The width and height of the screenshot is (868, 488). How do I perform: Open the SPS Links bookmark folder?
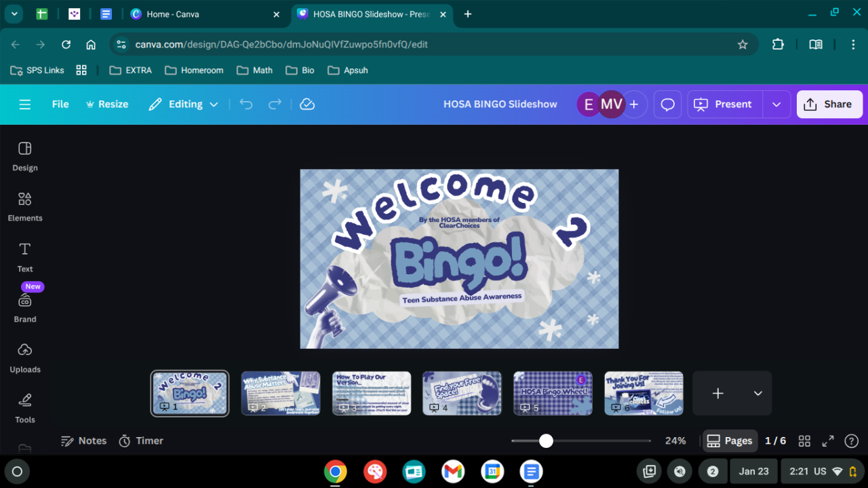click(37, 71)
